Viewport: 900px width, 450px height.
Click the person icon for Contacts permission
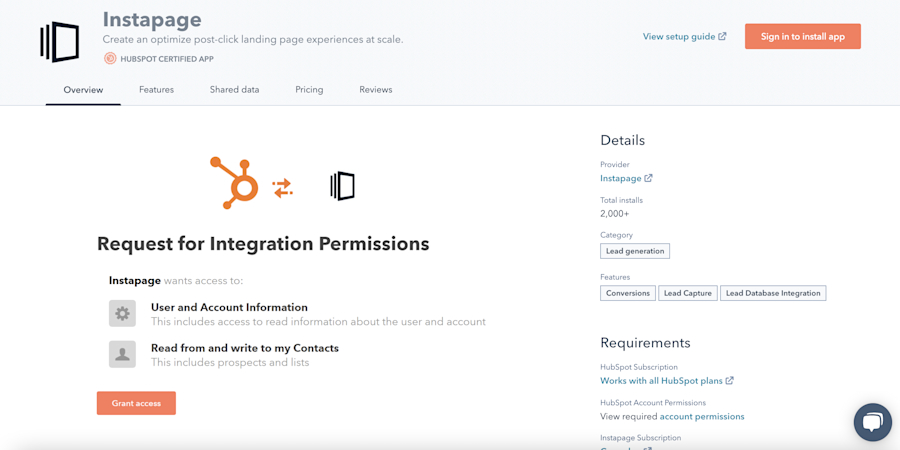pos(122,354)
